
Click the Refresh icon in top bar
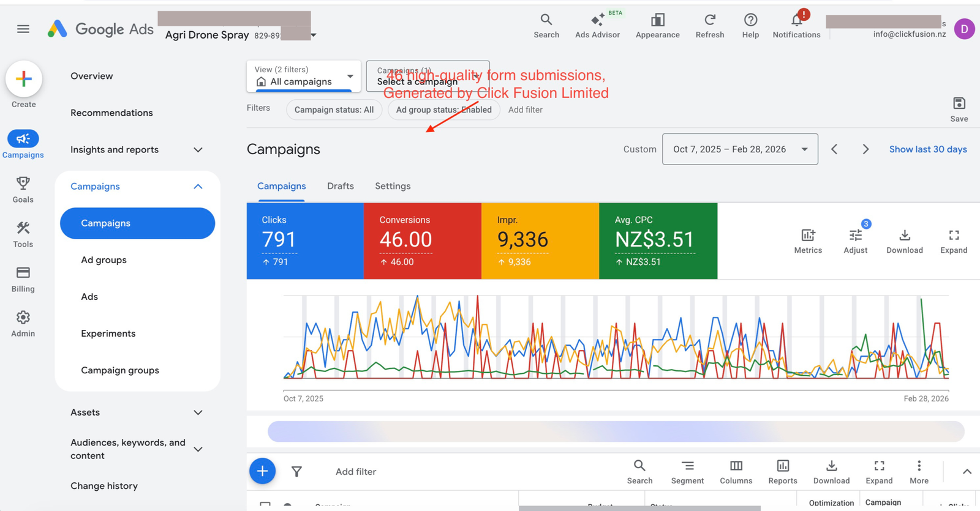709,26
